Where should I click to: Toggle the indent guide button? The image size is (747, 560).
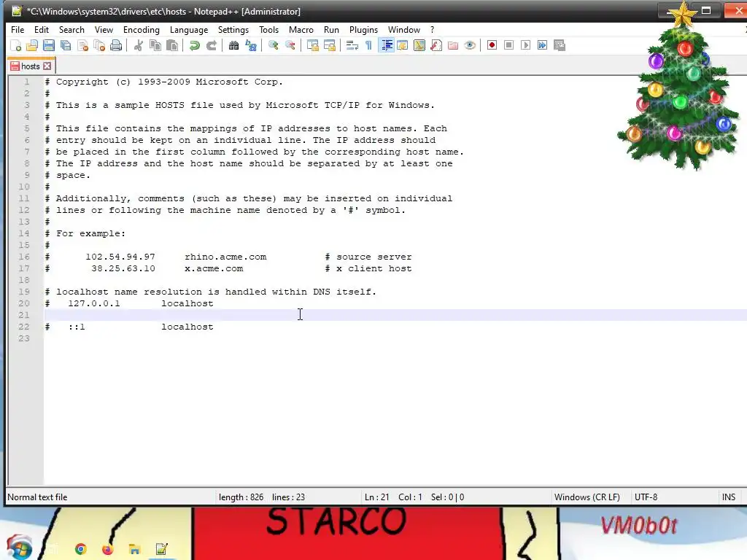(x=387, y=45)
